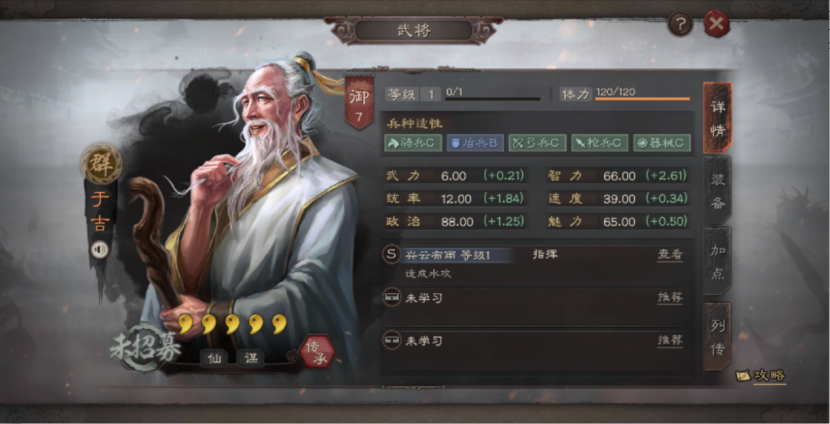Open the question mark help icon

pyautogui.click(x=680, y=24)
